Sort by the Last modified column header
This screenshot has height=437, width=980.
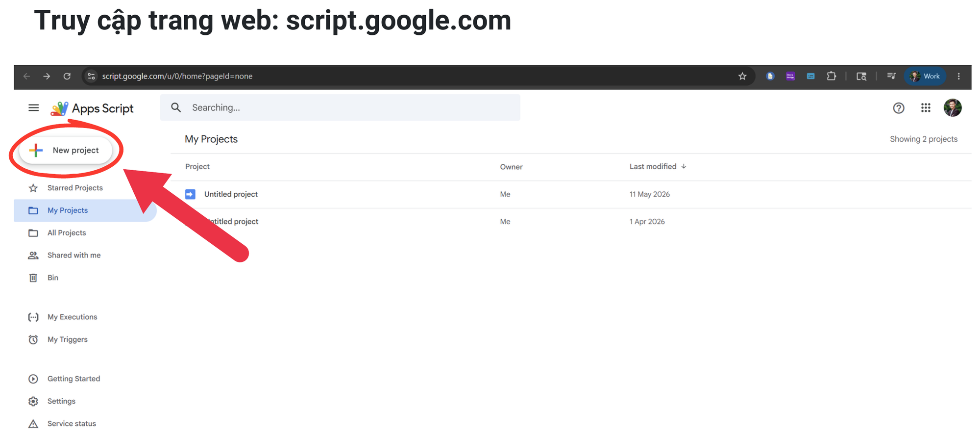tap(658, 167)
